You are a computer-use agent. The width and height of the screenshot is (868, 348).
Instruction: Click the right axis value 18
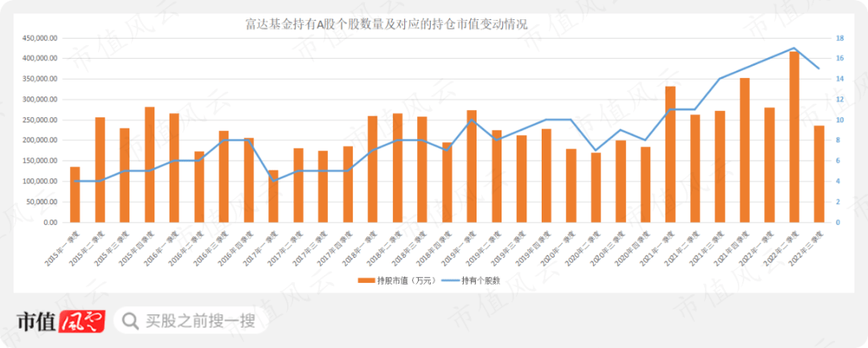[840, 38]
